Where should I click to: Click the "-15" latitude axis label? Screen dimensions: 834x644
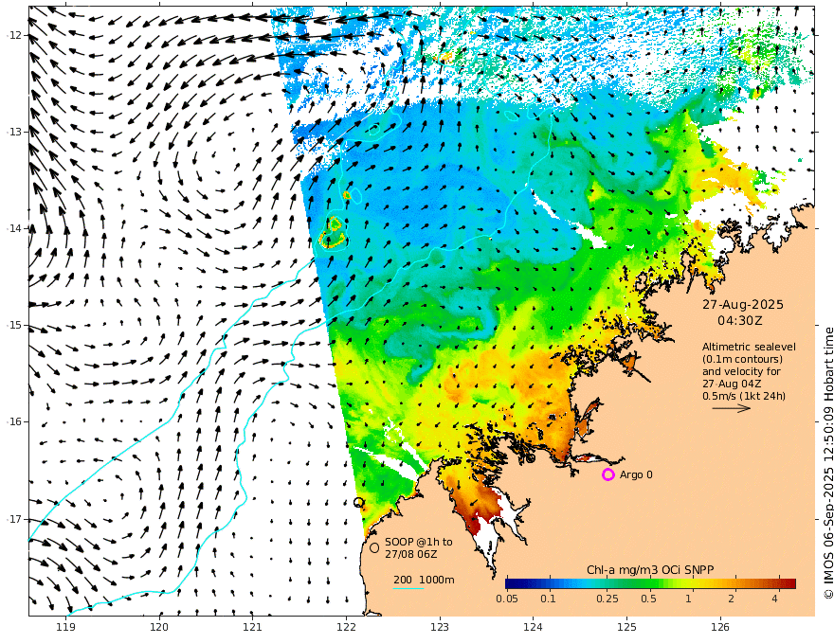(13, 325)
